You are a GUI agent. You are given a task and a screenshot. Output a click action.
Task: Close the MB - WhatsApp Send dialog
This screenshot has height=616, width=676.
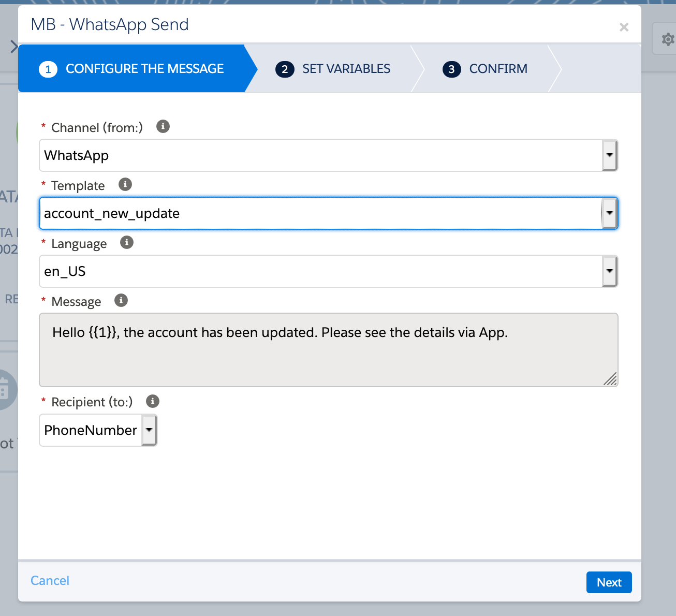[x=624, y=27]
